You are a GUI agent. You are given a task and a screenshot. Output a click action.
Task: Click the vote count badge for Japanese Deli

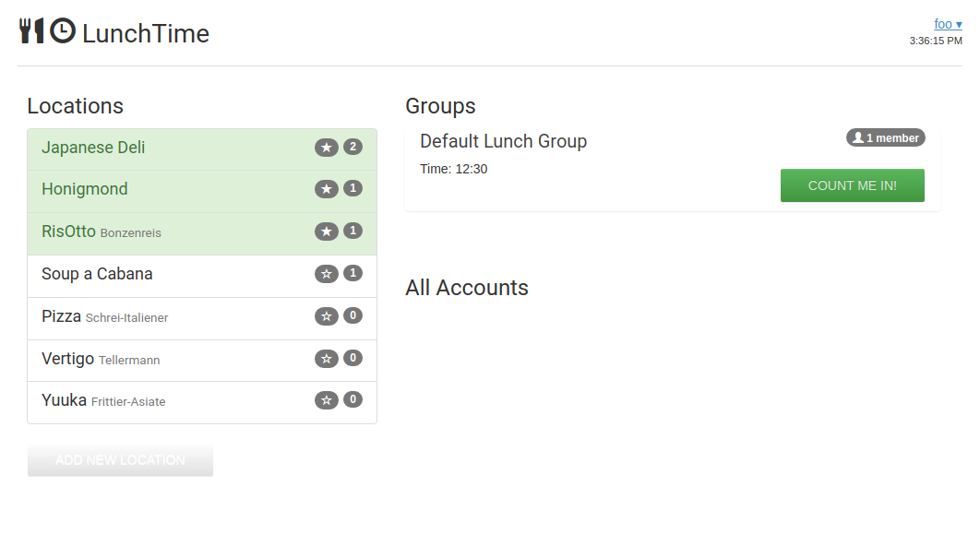click(x=353, y=147)
